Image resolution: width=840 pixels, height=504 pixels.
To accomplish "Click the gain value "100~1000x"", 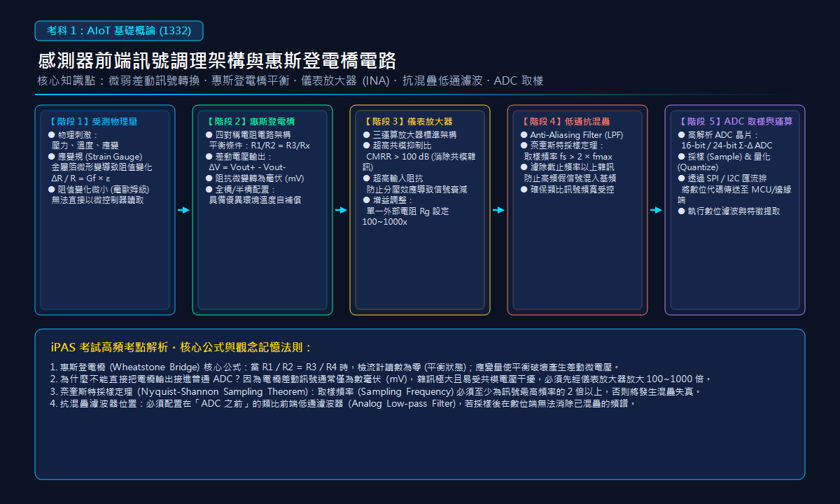I will pyautogui.click(x=384, y=222).
